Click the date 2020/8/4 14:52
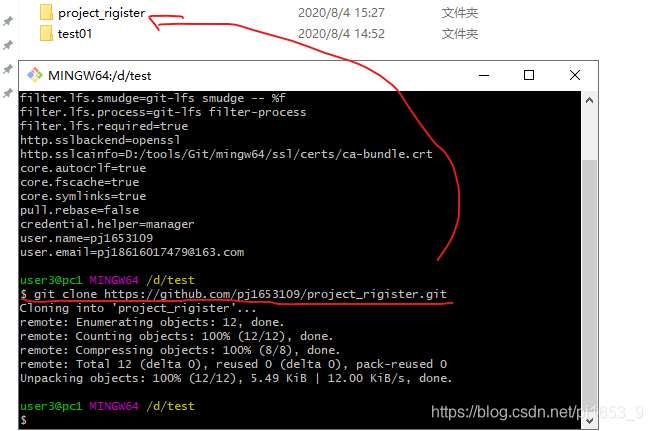 [341, 33]
